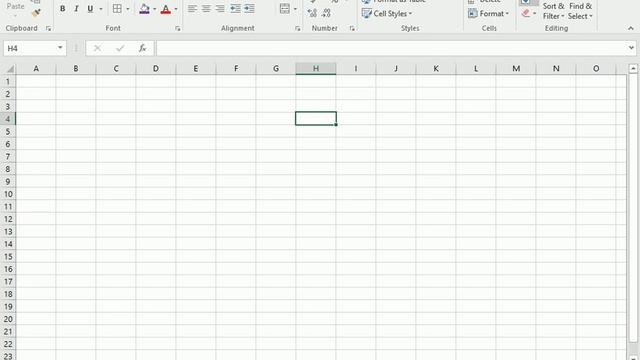Click the selected cell H4
Viewport: 640px width, 360px height.
(316, 118)
